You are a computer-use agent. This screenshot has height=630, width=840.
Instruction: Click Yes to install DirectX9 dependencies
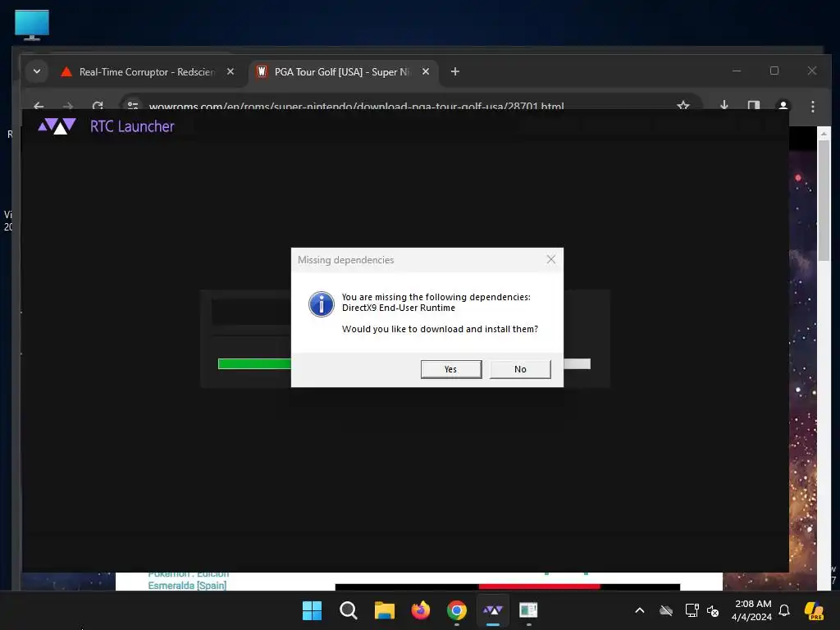(451, 369)
